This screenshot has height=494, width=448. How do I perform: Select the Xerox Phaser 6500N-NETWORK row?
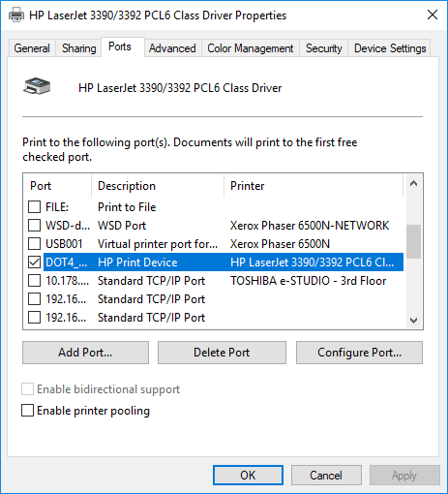point(216,226)
